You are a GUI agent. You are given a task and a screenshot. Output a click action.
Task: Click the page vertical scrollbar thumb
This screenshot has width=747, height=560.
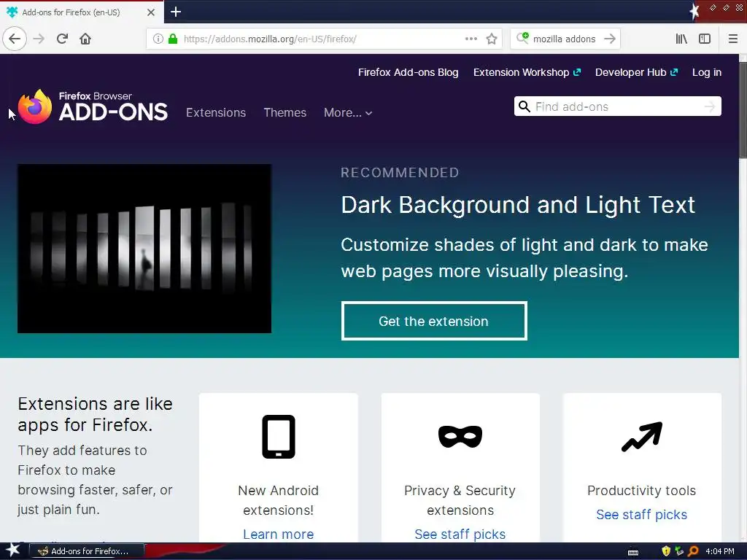[743, 110]
